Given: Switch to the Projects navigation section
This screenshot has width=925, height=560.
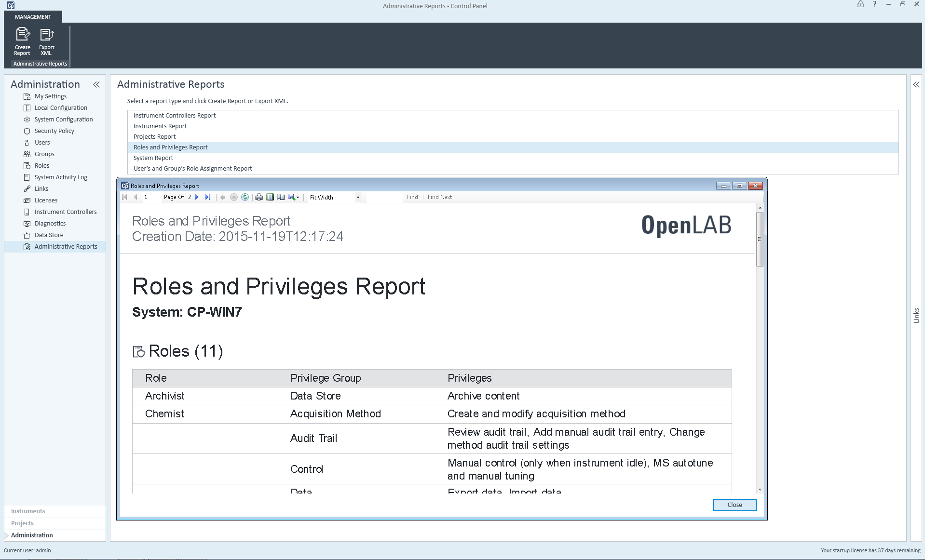Looking at the screenshot, I should tap(22, 523).
